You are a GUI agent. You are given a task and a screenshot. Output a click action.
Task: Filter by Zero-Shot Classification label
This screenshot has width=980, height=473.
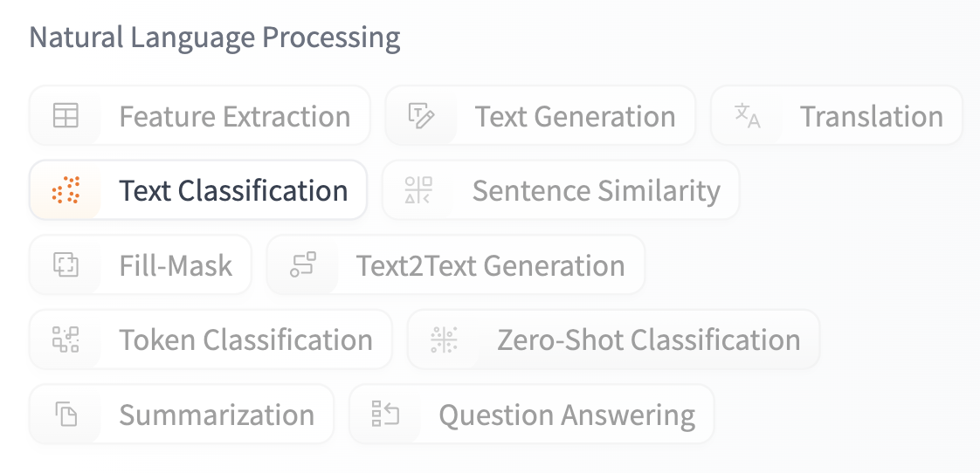point(648,339)
